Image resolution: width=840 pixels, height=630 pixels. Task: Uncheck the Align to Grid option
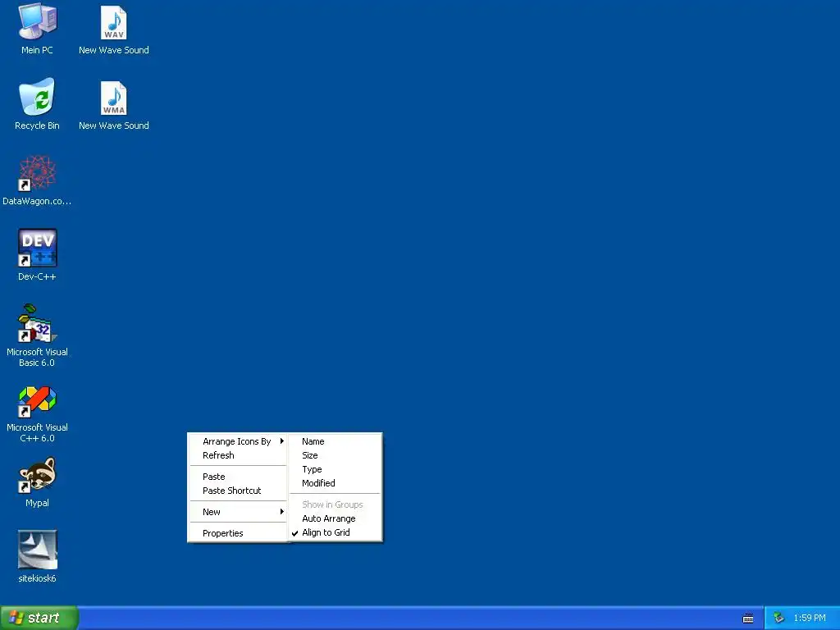(x=335, y=532)
